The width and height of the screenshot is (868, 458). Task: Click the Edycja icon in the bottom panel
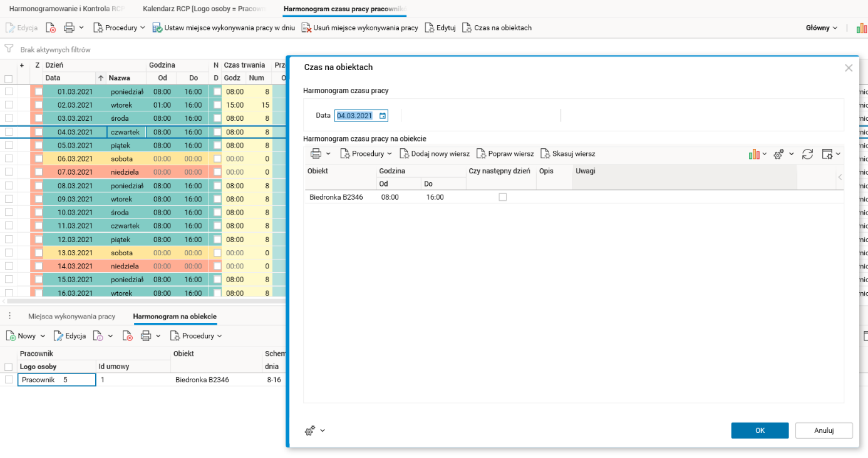tap(58, 336)
